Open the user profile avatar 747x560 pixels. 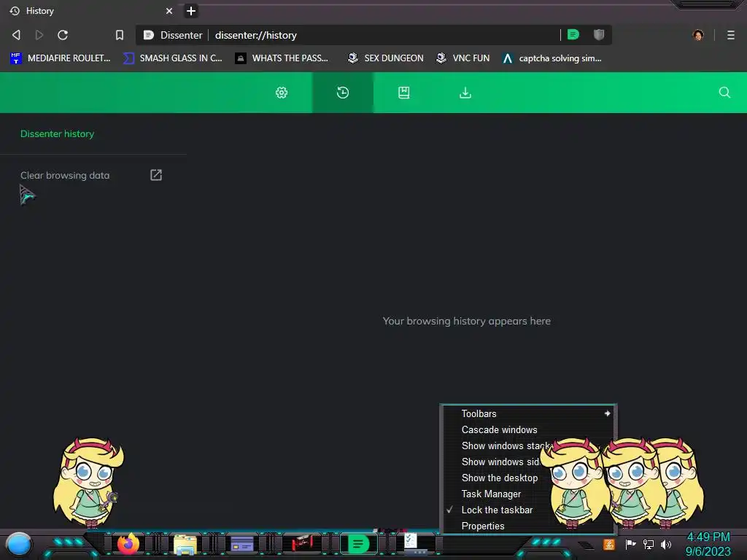[698, 35]
